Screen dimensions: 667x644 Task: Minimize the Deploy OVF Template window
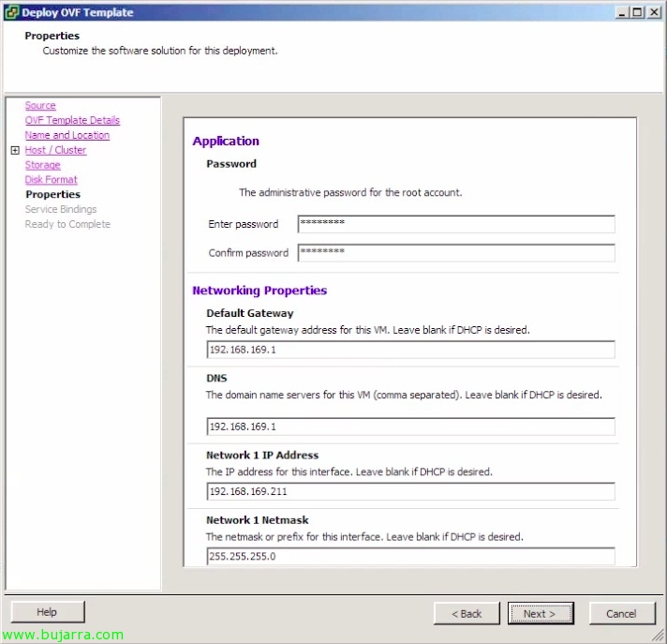[622, 12]
